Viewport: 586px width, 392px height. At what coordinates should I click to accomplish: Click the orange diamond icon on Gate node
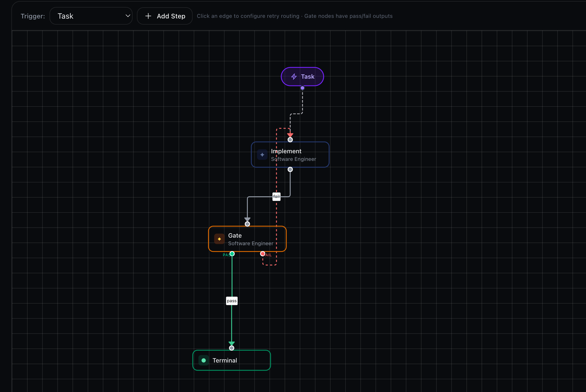[x=219, y=239]
